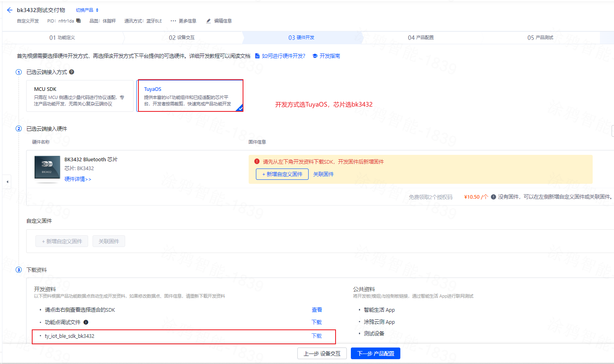Open the 涂鸦云测 App resource

(379, 322)
